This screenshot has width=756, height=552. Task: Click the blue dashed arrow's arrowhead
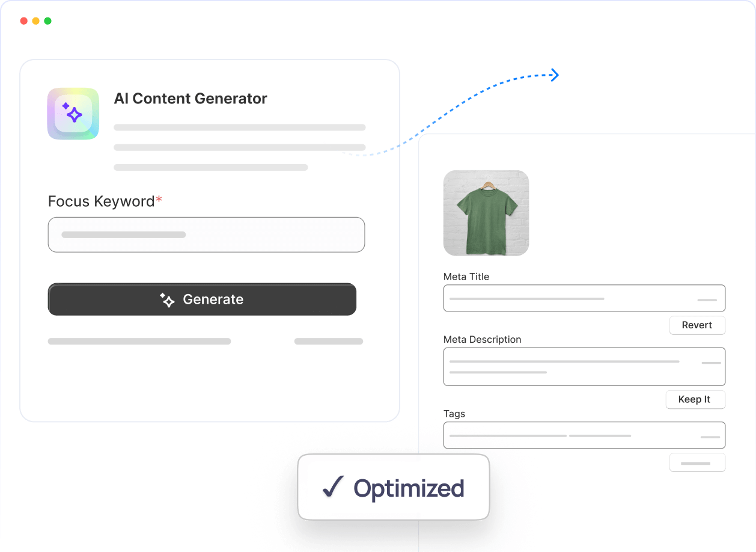tap(555, 75)
